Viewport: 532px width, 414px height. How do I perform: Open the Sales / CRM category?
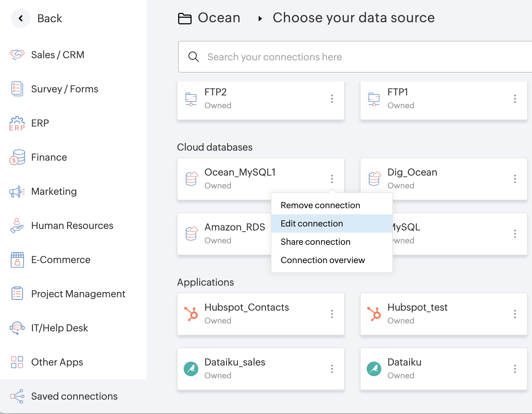pos(57,55)
